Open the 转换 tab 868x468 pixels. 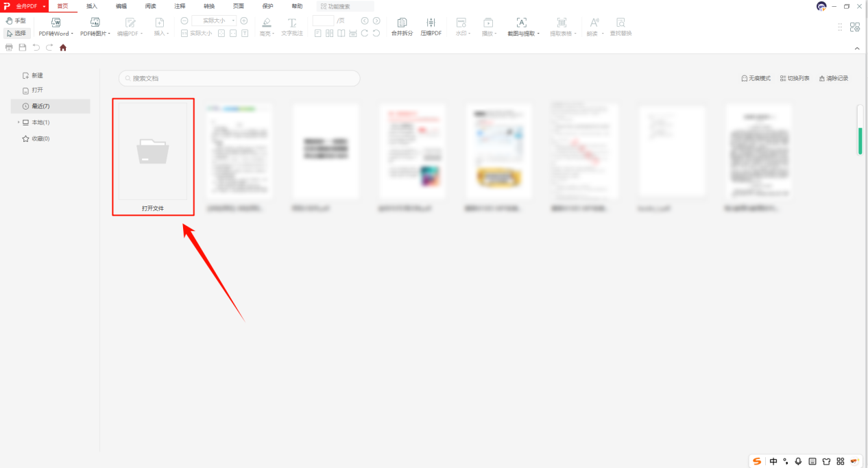(209, 6)
